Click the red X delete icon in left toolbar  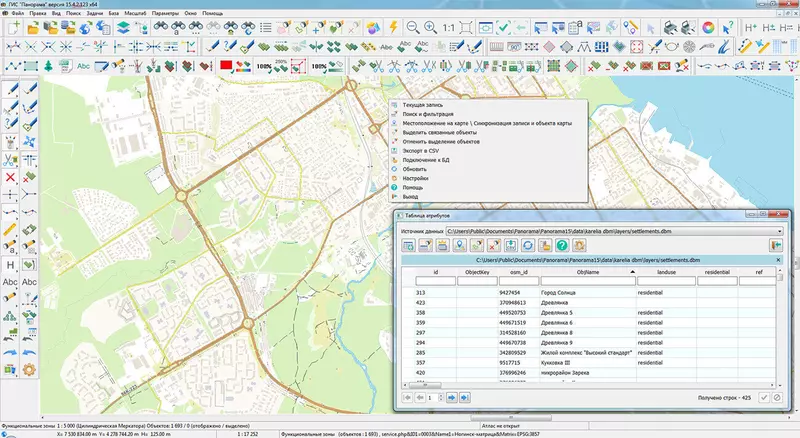(x=10, y=177)
